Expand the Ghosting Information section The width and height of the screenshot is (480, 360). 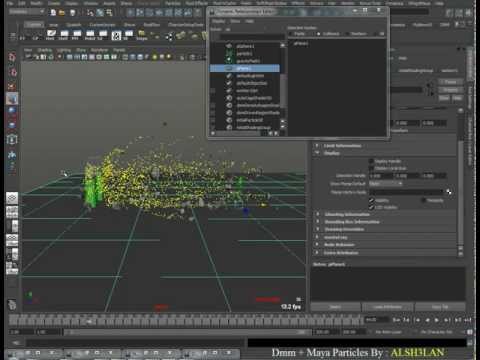click(317, 214)
